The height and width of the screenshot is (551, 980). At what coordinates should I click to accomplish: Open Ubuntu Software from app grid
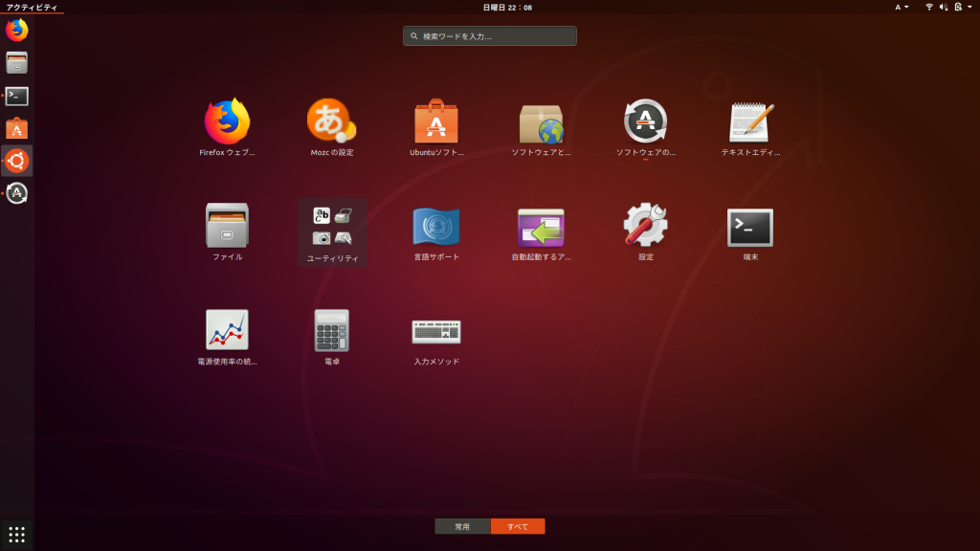(x=436, y=121)
